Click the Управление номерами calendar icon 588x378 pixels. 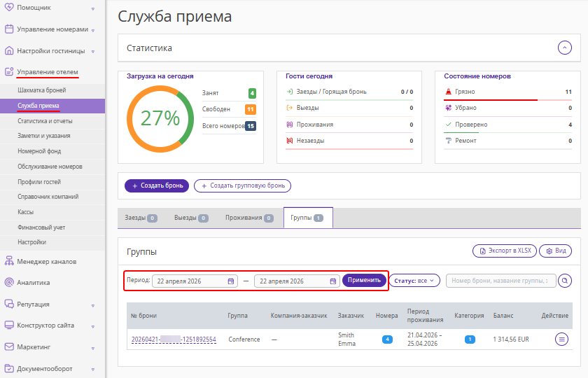coord(9,29)
